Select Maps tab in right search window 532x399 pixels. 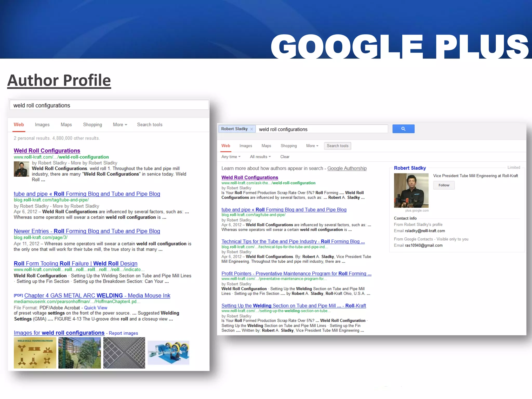(x=266, y=146)
